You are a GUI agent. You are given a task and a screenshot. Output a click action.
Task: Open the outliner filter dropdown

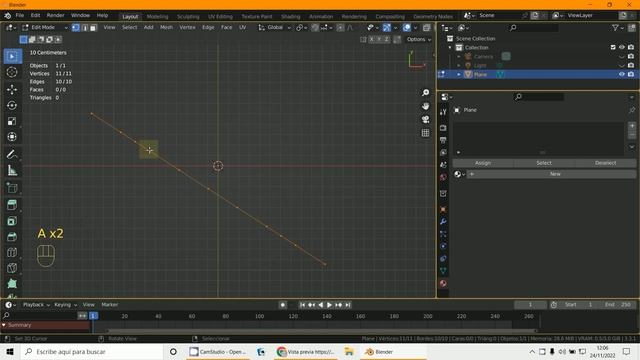coord(618,28)
